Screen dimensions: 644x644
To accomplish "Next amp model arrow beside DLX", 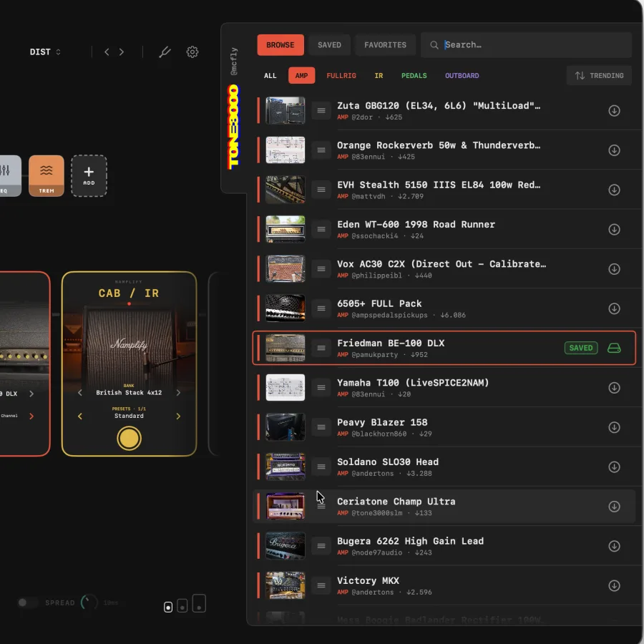I will 31,394.
